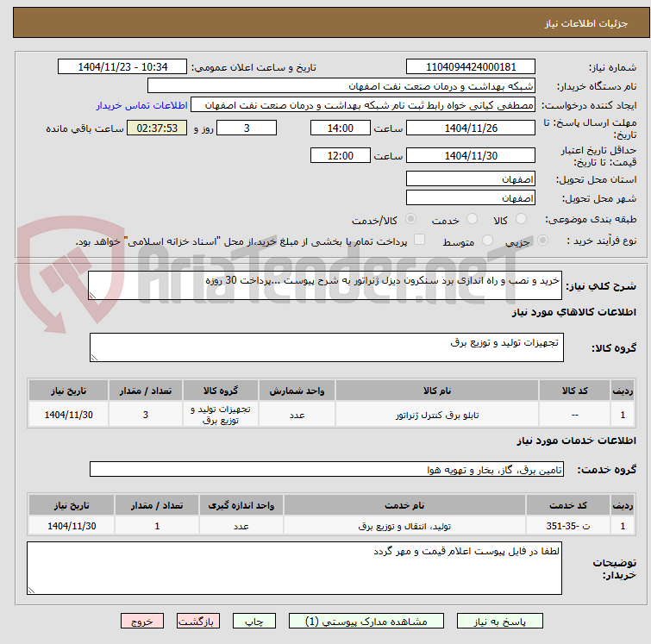Viewport: 651px width, 644px height.
Task: Click the شرح کلی نیاز resize handle
Action: click(x=92, y=295)
